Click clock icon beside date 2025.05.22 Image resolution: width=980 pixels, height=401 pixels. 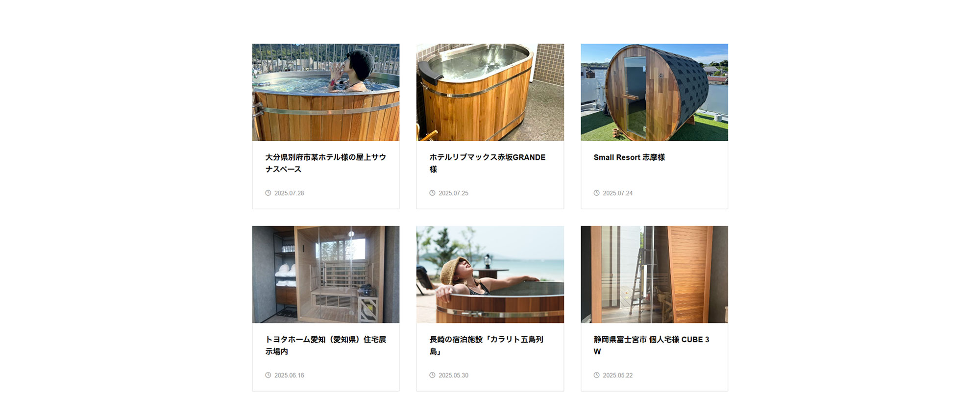point(596,375)
